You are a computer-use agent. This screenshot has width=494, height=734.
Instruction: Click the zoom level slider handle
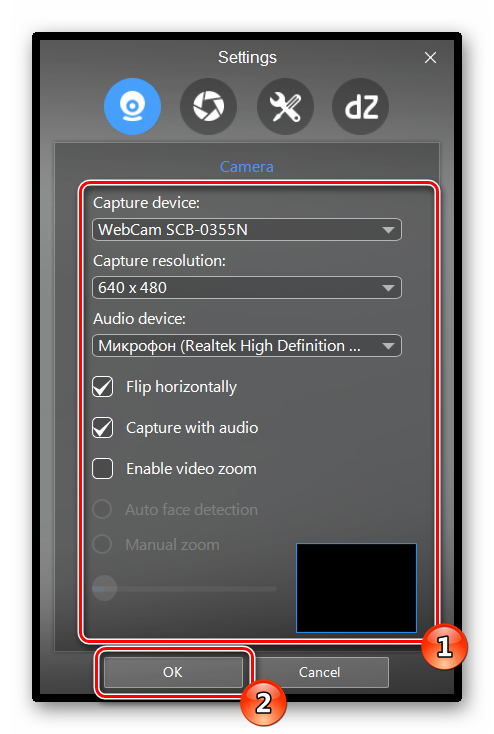104,588
